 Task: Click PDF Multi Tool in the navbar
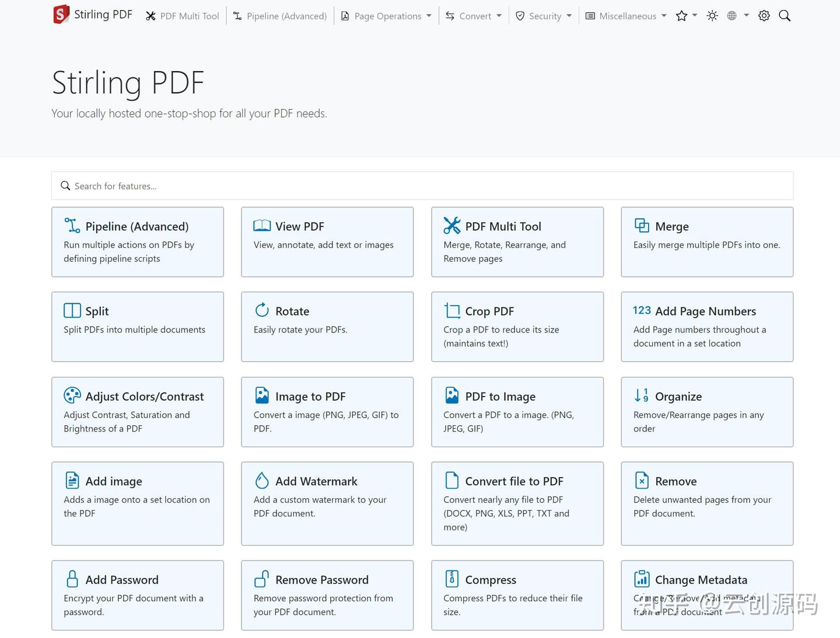coord(183,16)
